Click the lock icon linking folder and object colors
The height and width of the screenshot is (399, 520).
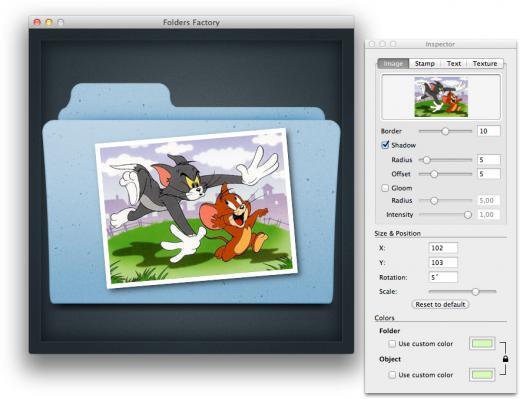pyautogui.click(x=505, y=359)
